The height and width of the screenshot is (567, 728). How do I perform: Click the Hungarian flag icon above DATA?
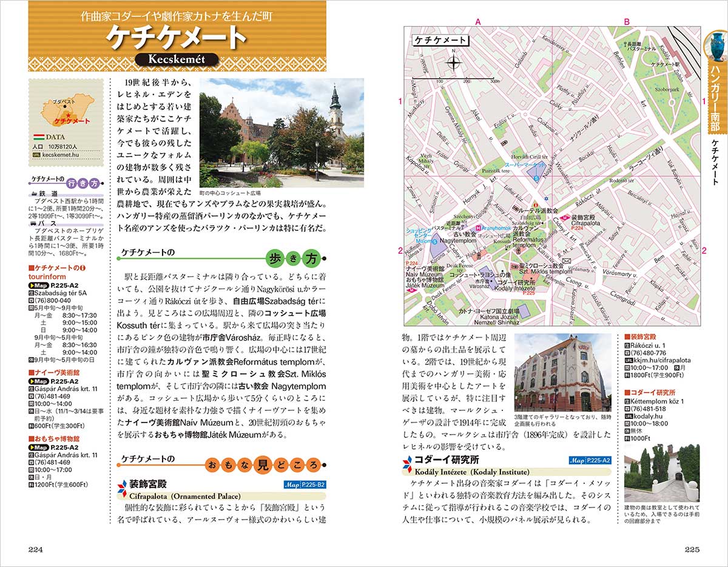(38, 137)
